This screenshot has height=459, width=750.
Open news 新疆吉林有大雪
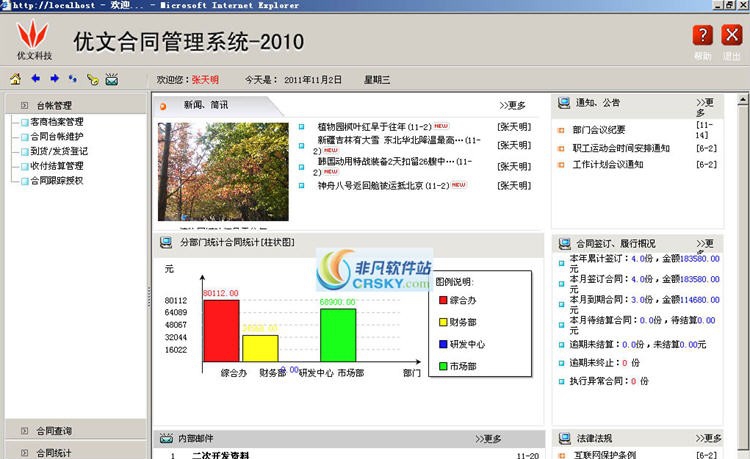pyautogui.click(x=397, y=145)
